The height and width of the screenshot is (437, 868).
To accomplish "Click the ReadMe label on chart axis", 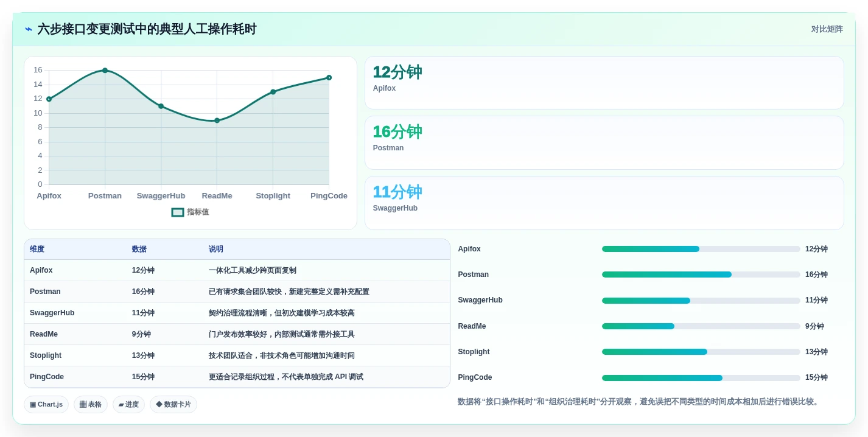I will point(217,196).
